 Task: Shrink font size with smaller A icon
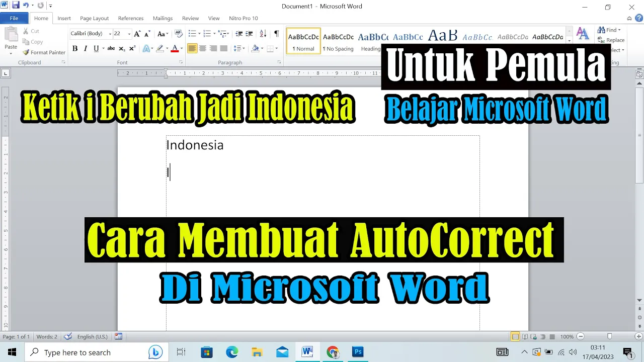147,34
